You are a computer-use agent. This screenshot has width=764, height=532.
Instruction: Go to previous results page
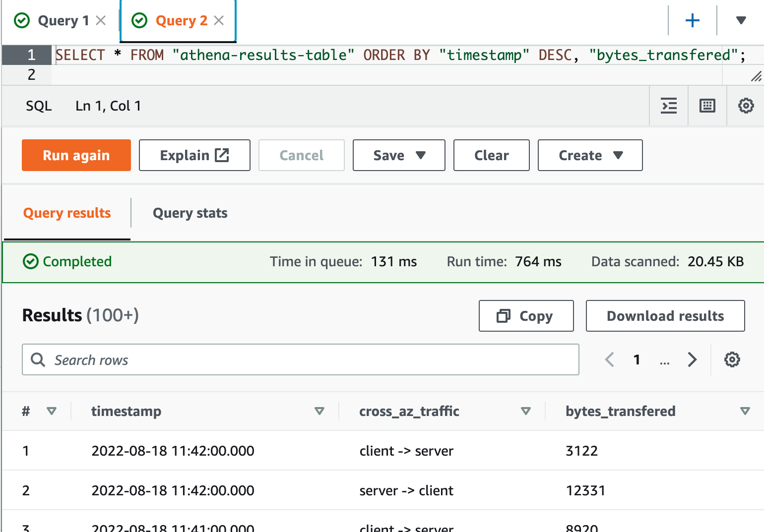pyautogui.click(x=610, y=359)
